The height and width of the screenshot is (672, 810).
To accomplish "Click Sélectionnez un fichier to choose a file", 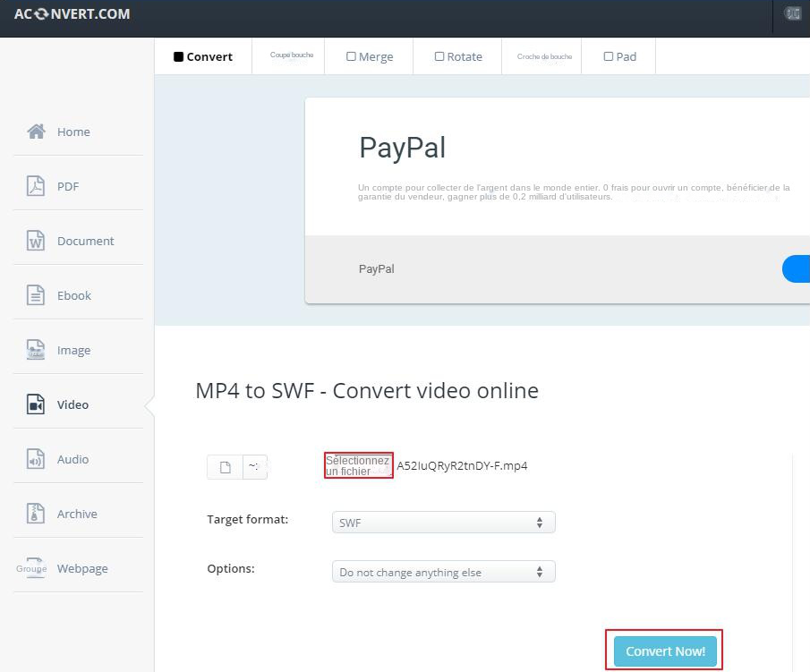I will point(358,465).
